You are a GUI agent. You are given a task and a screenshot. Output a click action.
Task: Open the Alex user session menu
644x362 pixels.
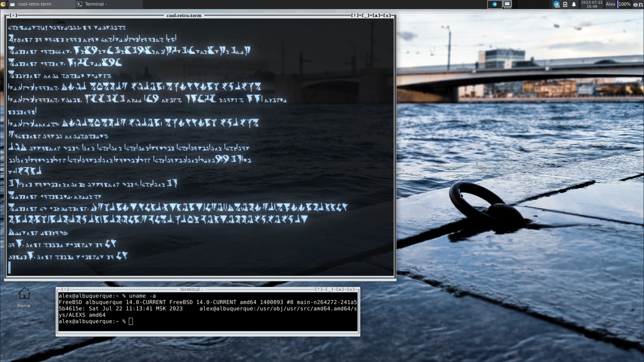pos(610,4)
